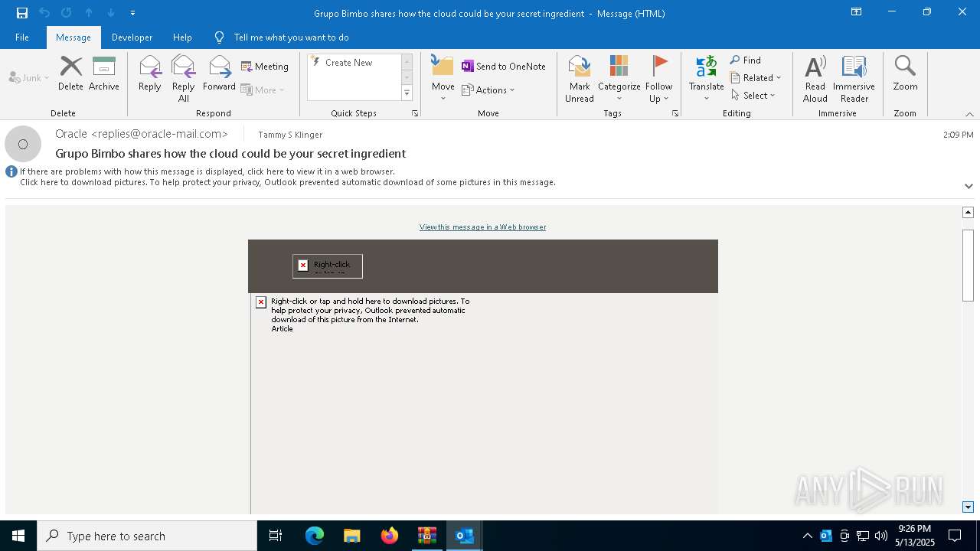Open the volume control in the tray
Viewport: 980px width, 551px height.
[x=881, y=536]
